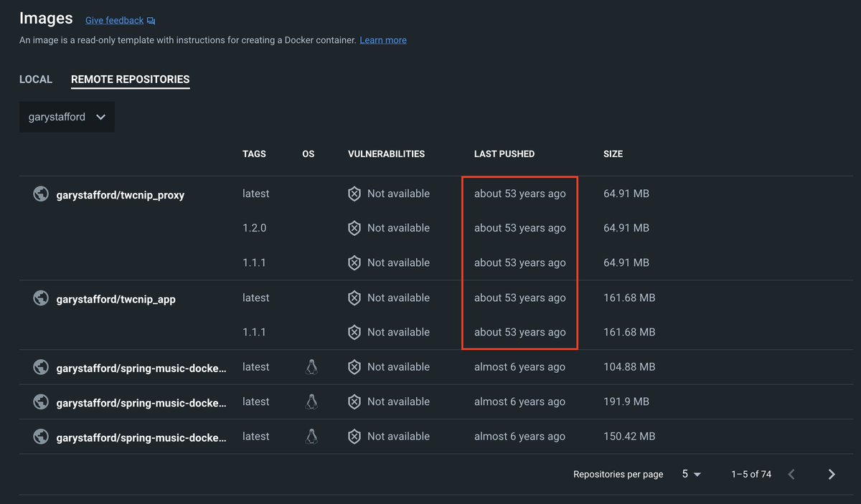Click globe icon of 104.88 MB repository

tap(41, 367)
